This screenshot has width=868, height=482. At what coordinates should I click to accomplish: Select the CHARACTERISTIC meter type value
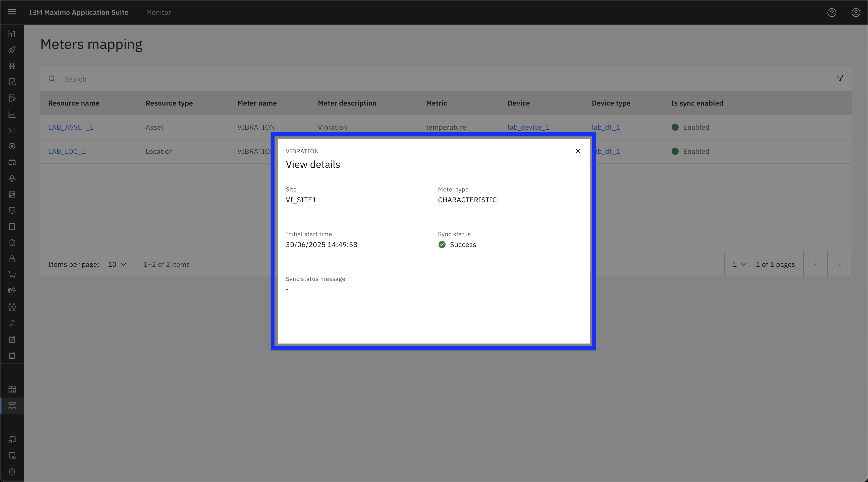click(x=467, y=200)
